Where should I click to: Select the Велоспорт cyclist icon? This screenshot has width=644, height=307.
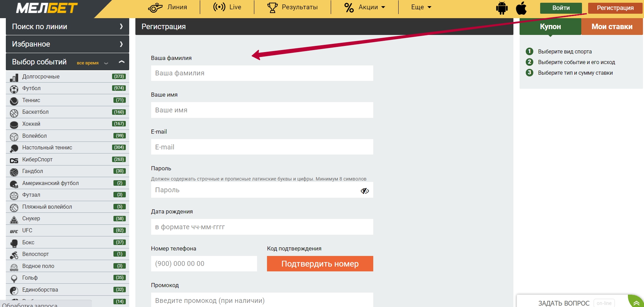pyautogui.click(x=14, y=255)
